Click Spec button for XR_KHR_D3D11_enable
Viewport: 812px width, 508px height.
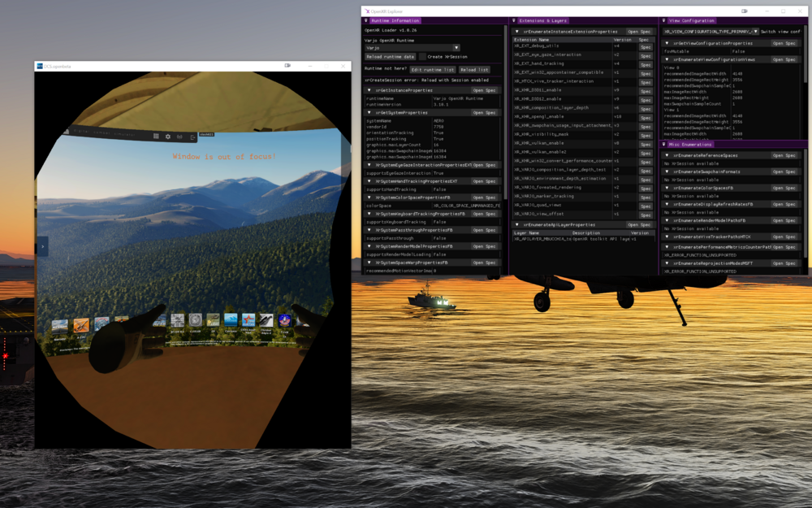tap(646, 91)
